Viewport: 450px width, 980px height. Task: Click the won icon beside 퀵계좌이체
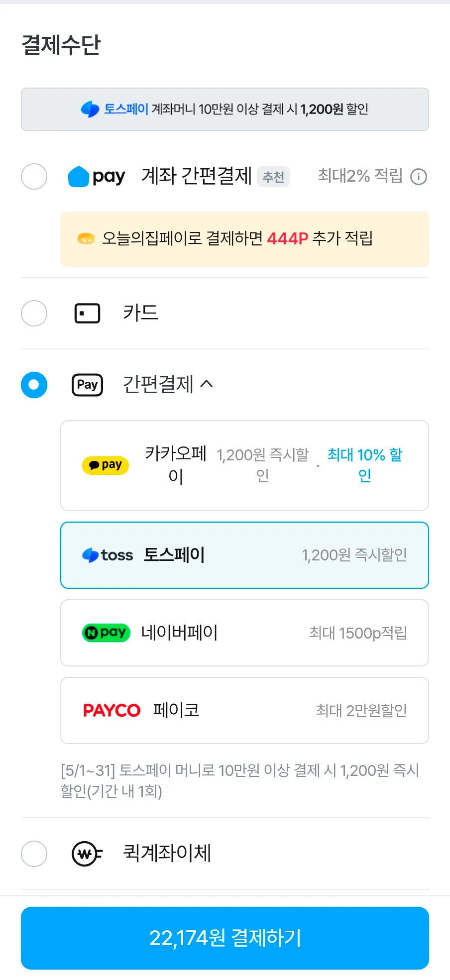87,854
